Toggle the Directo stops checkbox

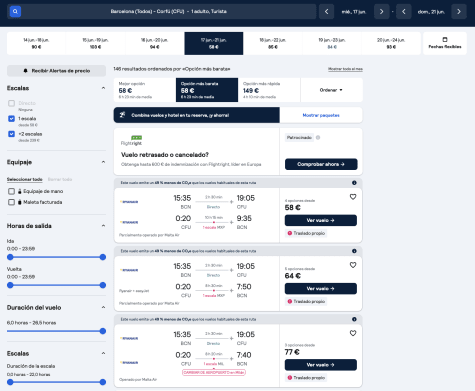(x=11, y=103)
